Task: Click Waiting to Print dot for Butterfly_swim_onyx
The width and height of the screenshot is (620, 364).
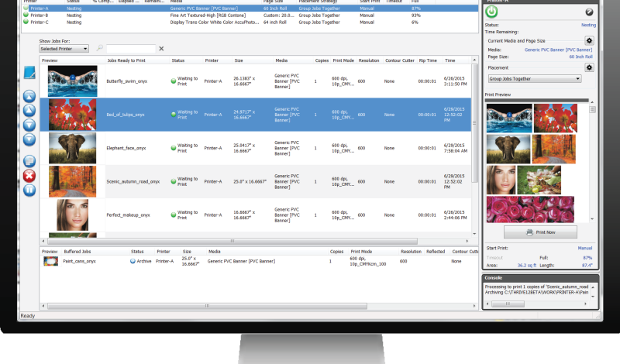Action: [x=173, y=81]
